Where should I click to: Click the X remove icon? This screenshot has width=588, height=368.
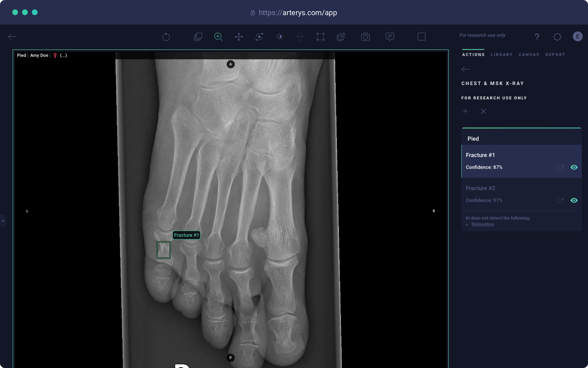[483, 111]
